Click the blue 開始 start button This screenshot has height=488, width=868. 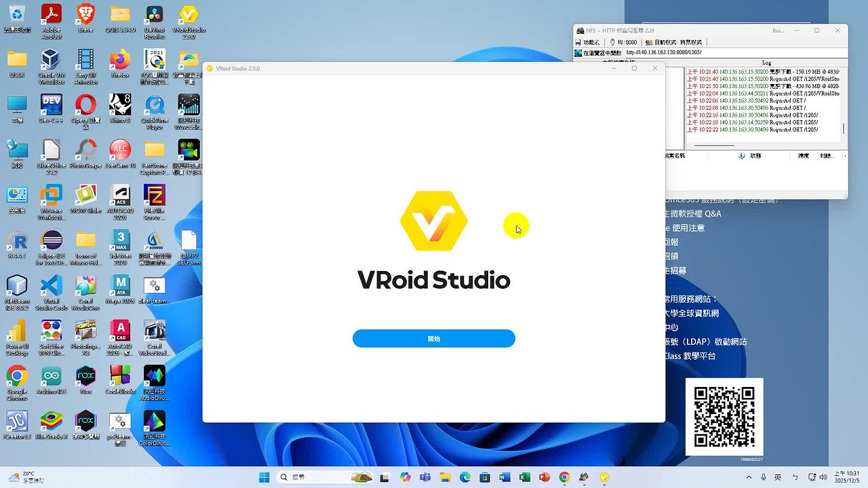[x=433, y=338]
